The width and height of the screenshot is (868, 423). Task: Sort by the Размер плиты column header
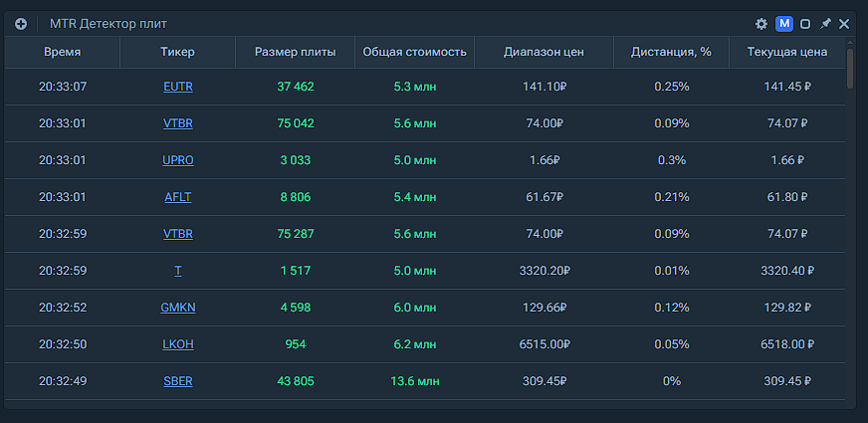tap(295, 52)
